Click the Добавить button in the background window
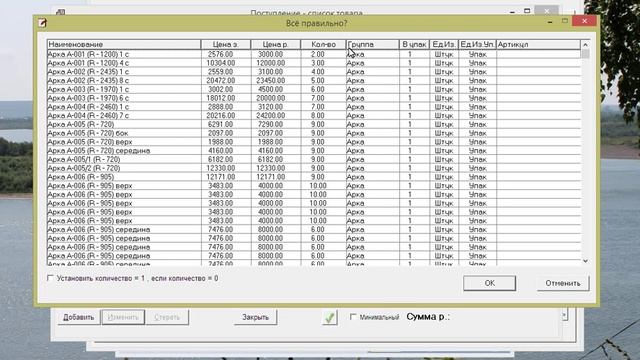 [x=79, y=317]
